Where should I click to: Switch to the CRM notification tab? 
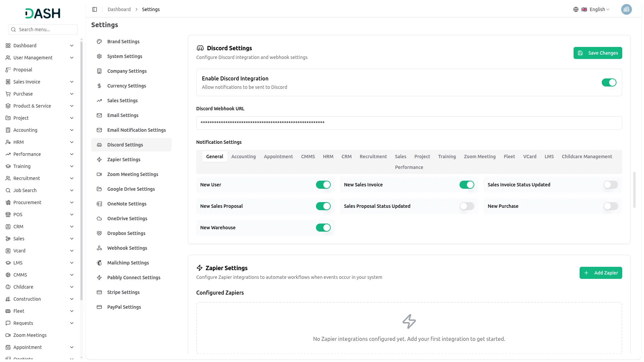(346, 157)
